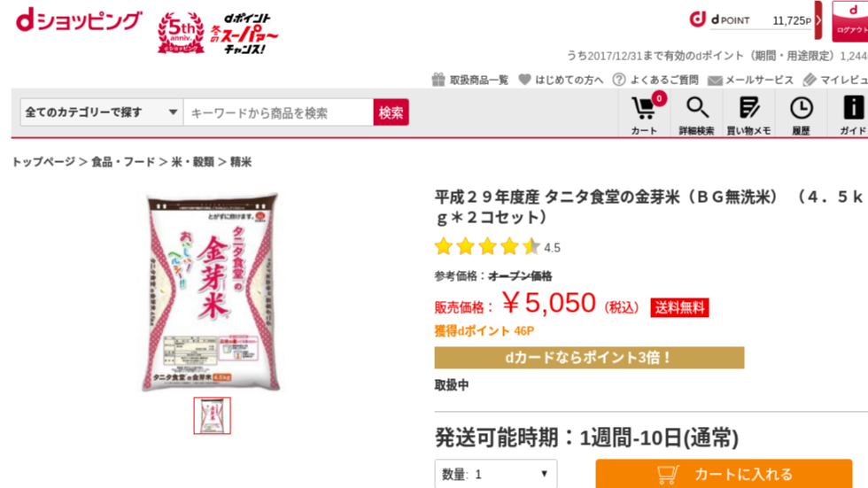Submit search with the red 検索 button
Viewport: 868px width, 488px height.
click(391, 112)
